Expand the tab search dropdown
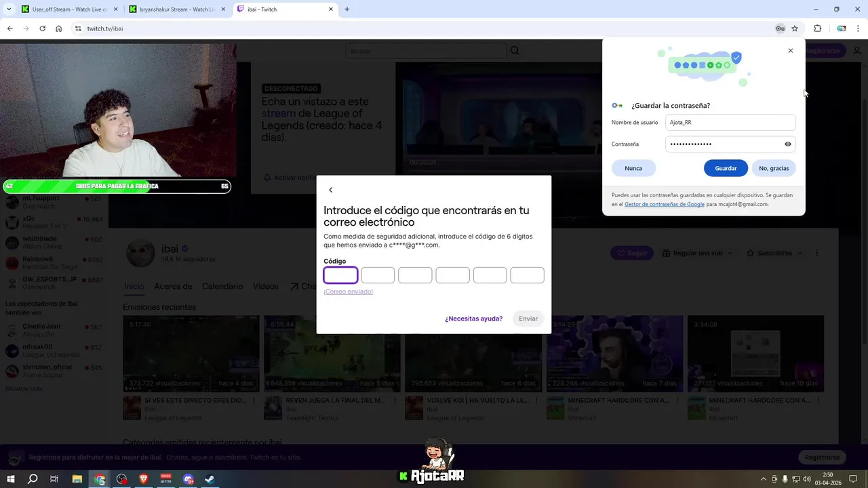The image size is (868, 488). 9,9
